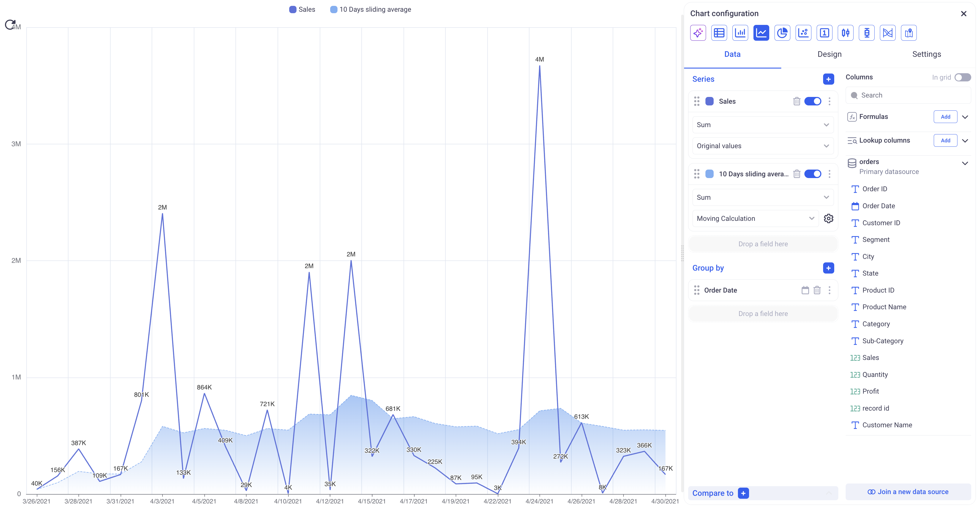The image size is (980, 509).
Task: Select the scatter plot chart type icon
Action: click(x=803, y=33)
